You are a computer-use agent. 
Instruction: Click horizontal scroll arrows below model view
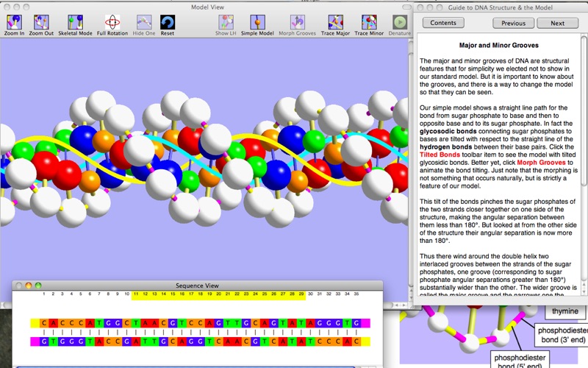click(400, 305)
